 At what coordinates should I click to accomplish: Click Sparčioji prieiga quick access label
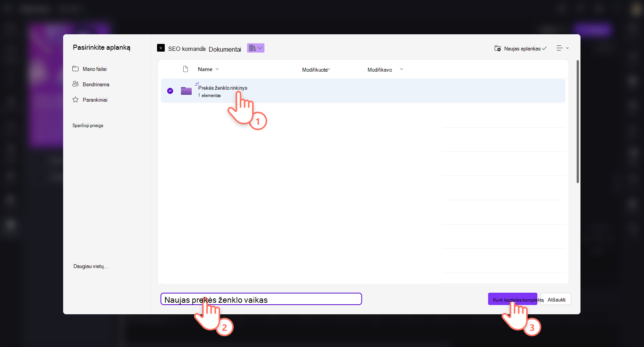(88, 126)
